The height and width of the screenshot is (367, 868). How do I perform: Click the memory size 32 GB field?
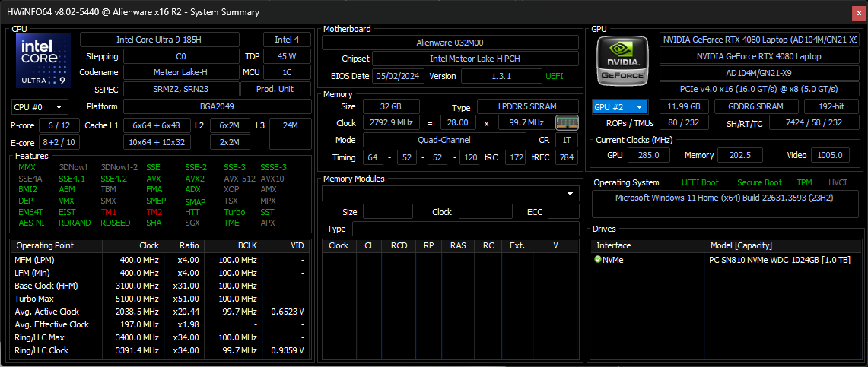tap(391, 106)
